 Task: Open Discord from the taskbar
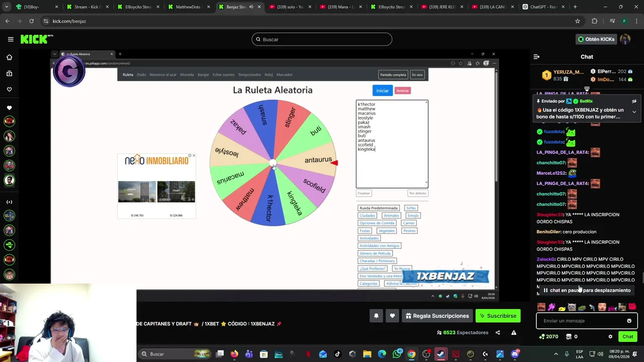click(515, 354)
